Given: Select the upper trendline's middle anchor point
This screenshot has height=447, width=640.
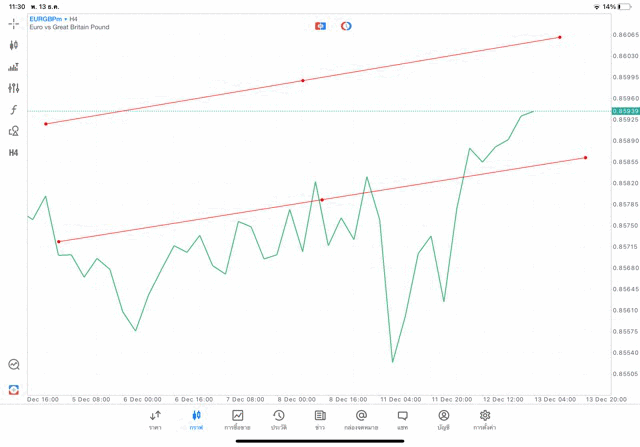Looking at the screenshot, I should 303,80.
